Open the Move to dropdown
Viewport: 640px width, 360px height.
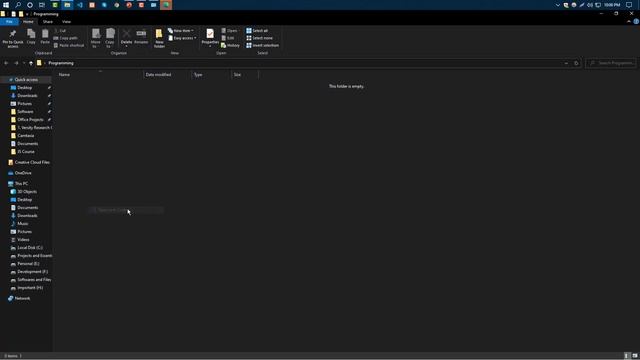tap(96, 38)
